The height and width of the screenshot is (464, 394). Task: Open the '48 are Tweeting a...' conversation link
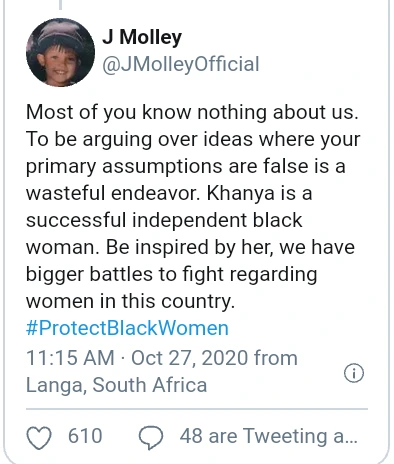click(x=269, y=436)
